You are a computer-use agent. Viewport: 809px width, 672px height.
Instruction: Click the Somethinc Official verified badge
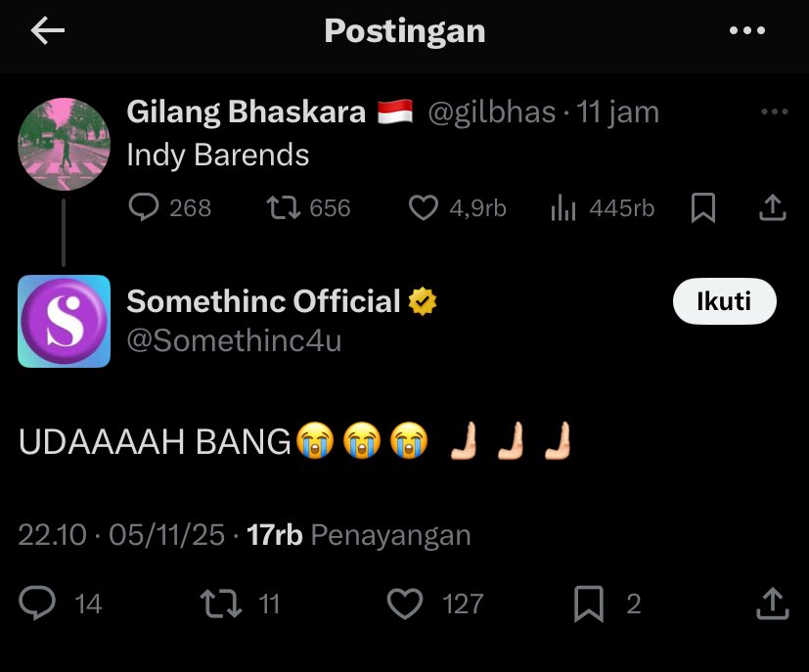[x=423, y=302]
